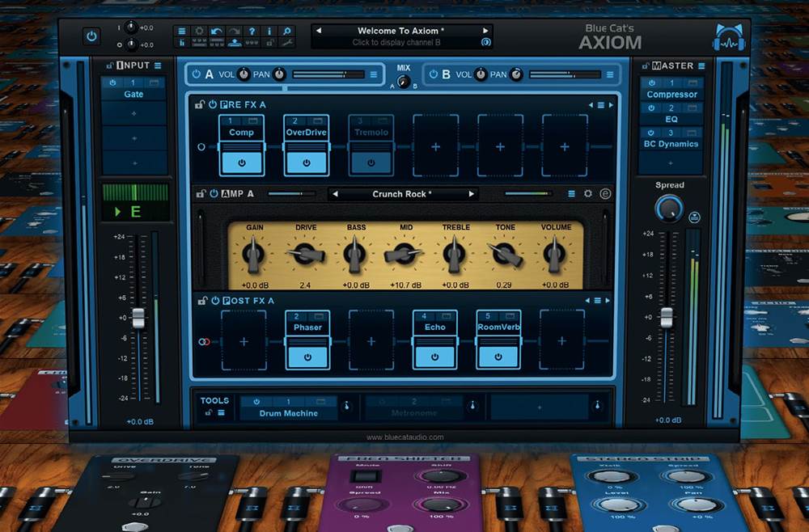Click the MIX A/B knob

404,82
